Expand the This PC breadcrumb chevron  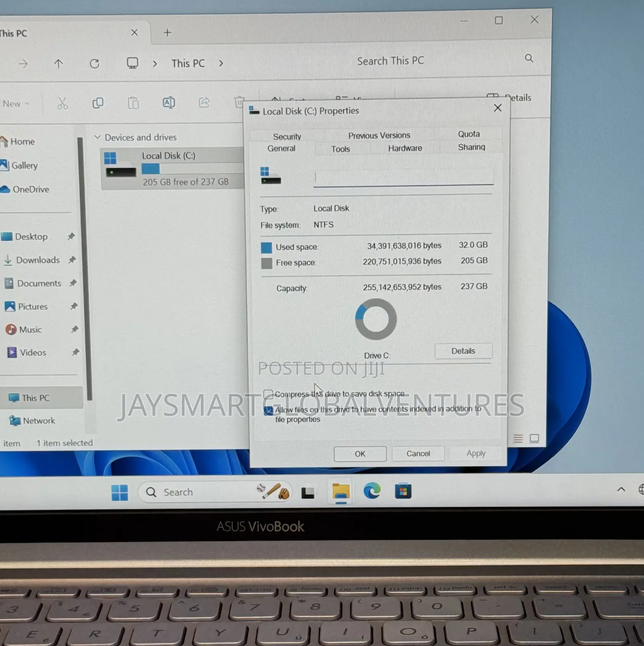click(x=221, y=63)
